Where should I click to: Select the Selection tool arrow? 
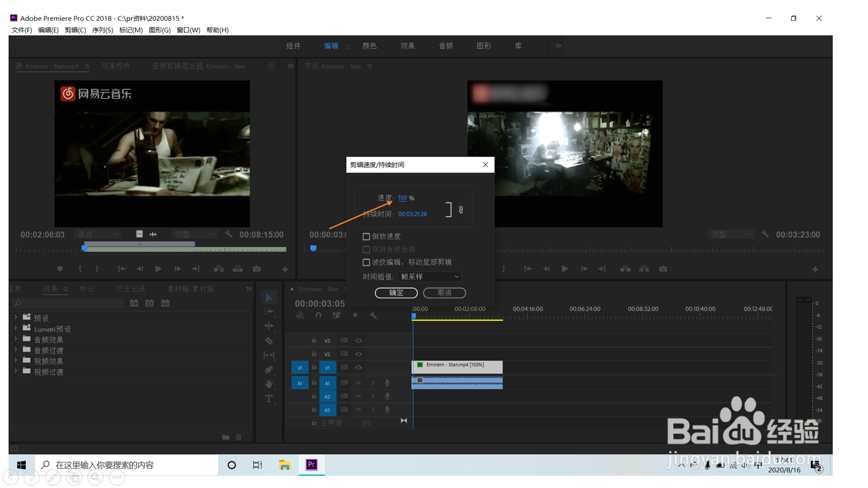(269, 297)
